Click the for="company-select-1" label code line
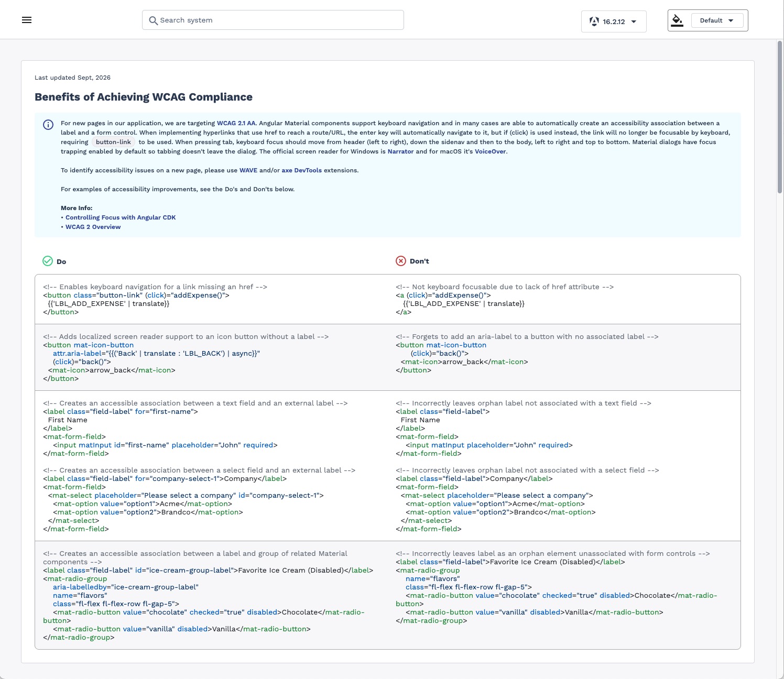This screenshot has width=784, height=679. pos(165,478)
